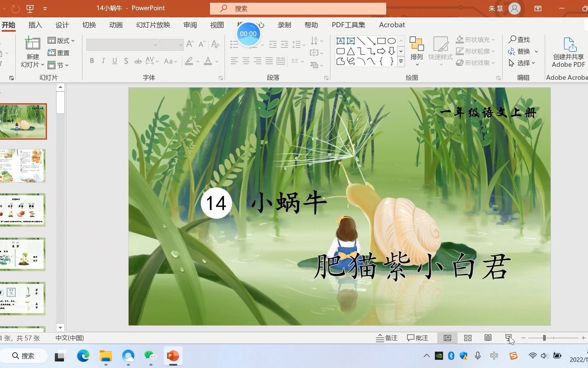Click the Clear Formatting icon
The height and width of the screenshot is (368, 588).
(x=215, y=44)
